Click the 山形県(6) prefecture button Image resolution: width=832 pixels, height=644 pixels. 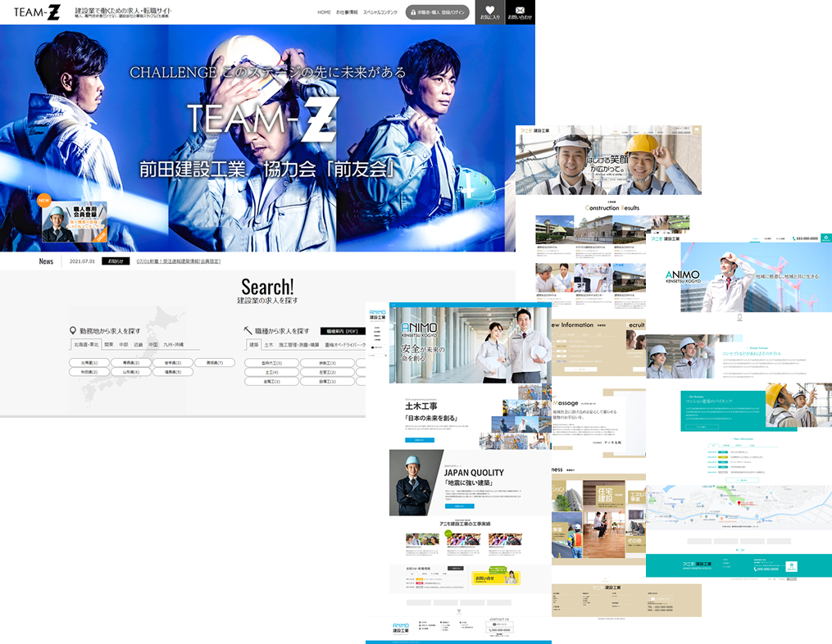(x=130, y=372)
